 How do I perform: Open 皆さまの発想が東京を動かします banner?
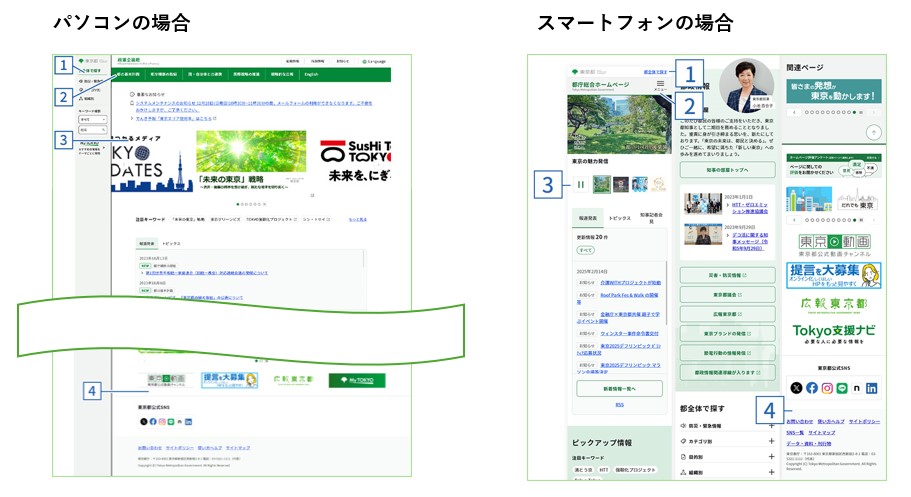tap(834, 91)
